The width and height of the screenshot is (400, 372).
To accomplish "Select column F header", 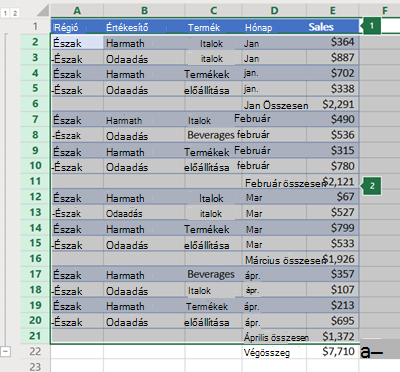I will click(x=385, y=11).
